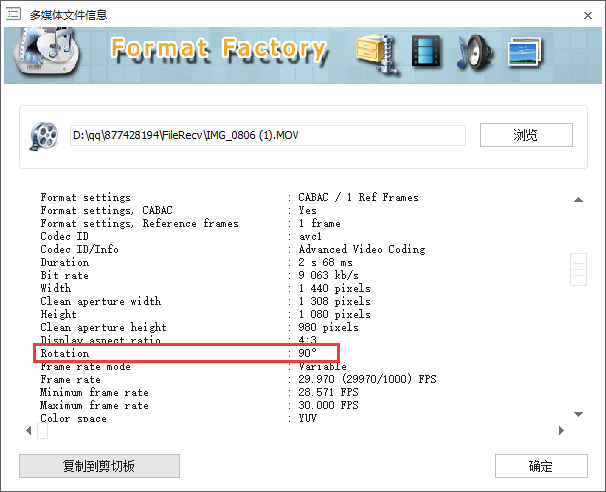Click the horizontal scrollbar thumb
This screenshot has width=606, height=492.
point(42,431)
